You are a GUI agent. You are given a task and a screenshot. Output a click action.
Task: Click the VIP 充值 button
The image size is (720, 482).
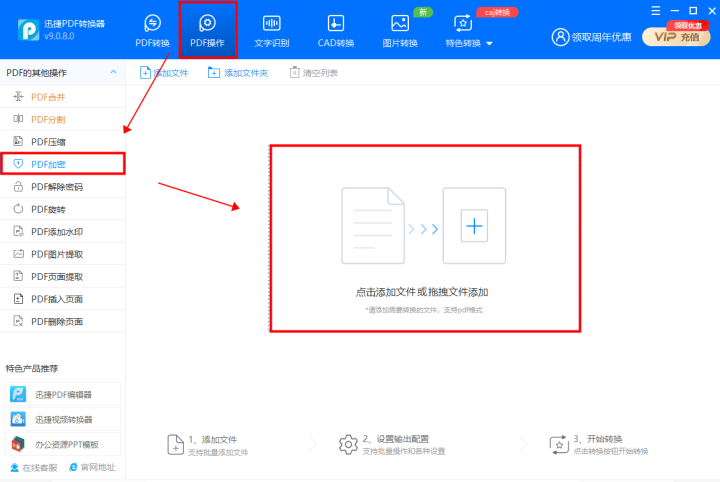(676, 37)
